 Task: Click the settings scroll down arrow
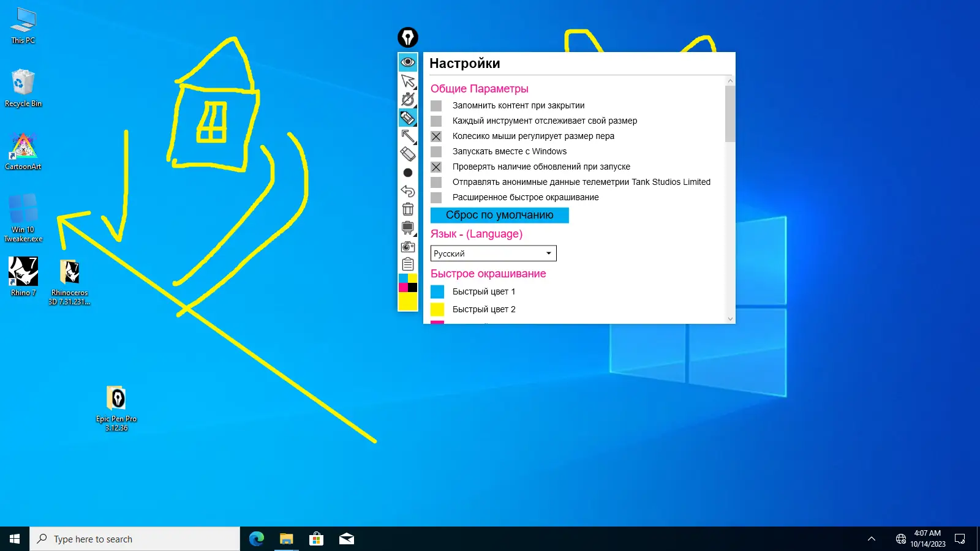click(x=730, y=319)
